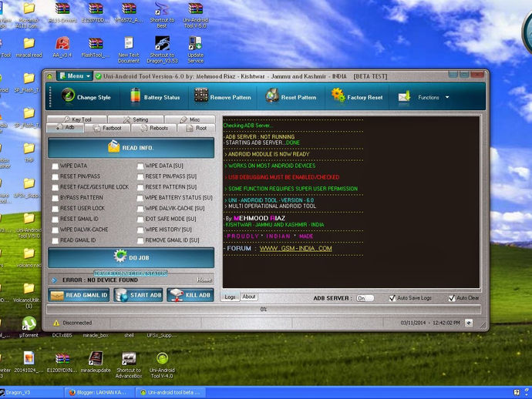This screenshot has width=532, height=399.
Task: Click the Disconnected warning icon
Action: [x=56, y=323]
